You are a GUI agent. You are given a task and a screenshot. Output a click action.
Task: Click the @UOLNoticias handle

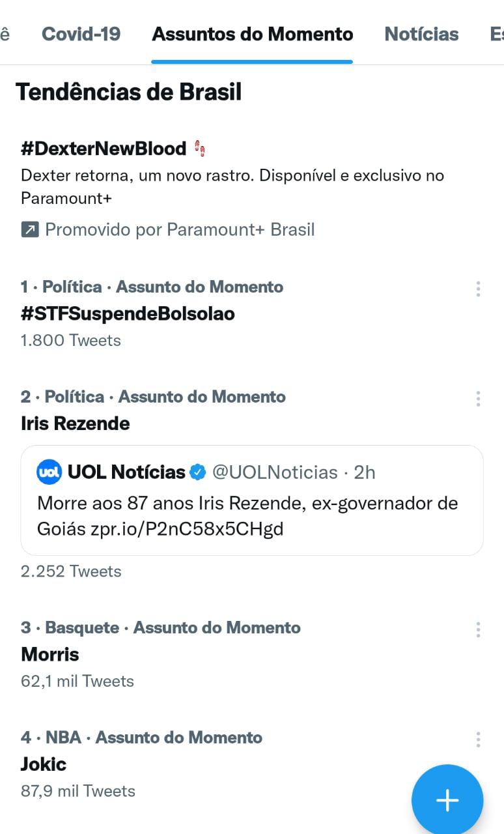275,472
